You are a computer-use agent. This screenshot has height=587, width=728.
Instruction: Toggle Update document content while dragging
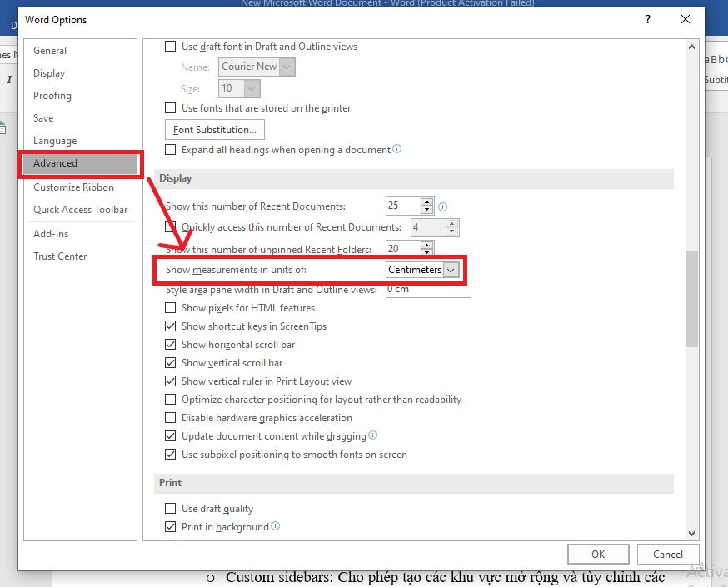[x=171, y=436]
